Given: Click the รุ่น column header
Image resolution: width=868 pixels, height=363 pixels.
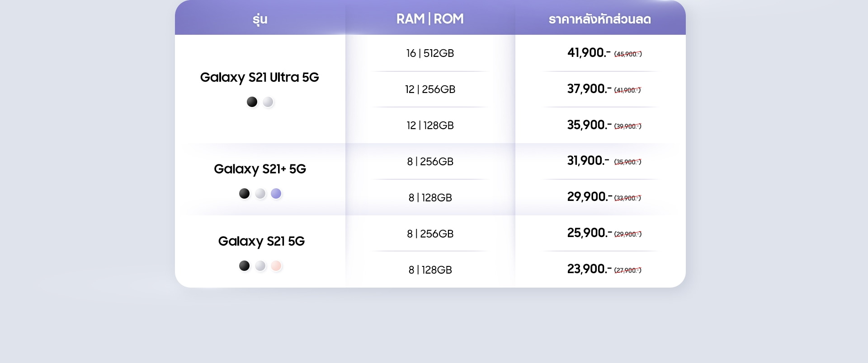Looking at the screenshot, I should [260, 19].
